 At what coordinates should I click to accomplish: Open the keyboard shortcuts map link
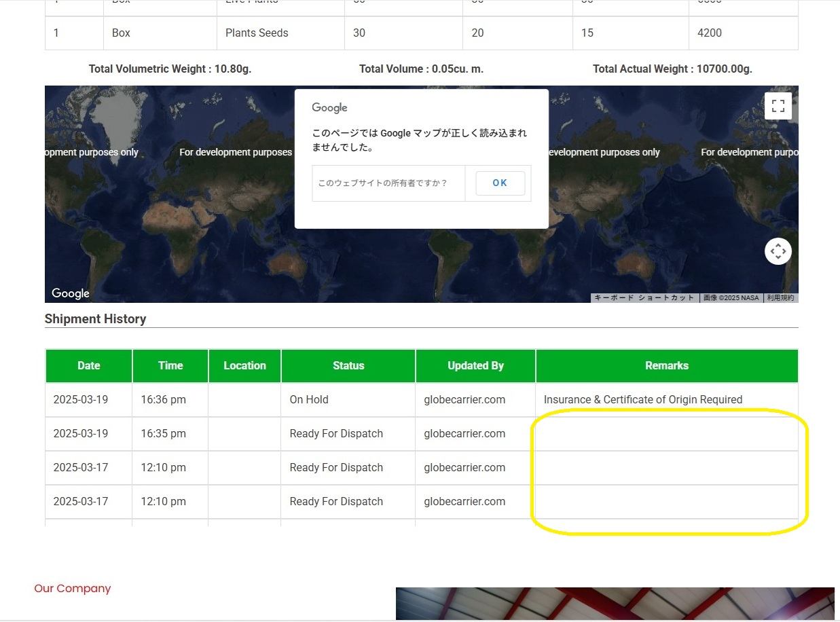pyautogui.click(x=644, y=297)
